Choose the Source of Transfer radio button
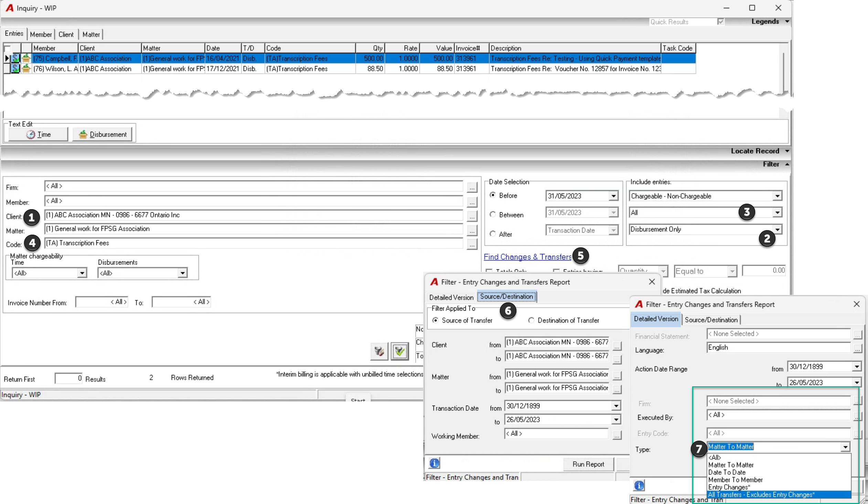The width and height of the screenshot is (868, 504). pyautogui.click(x=436, y=320)
